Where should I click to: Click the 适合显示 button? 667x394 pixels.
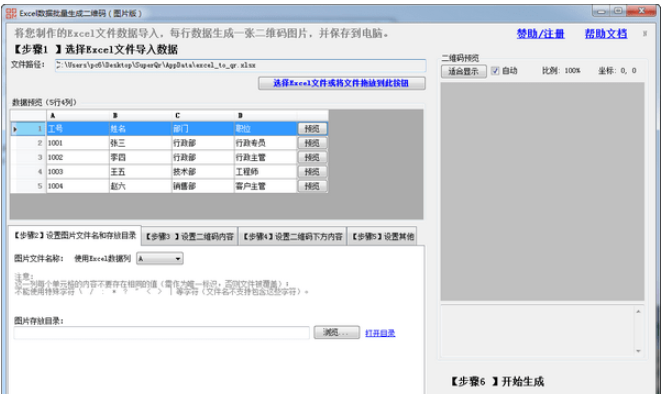click(463, 71)
